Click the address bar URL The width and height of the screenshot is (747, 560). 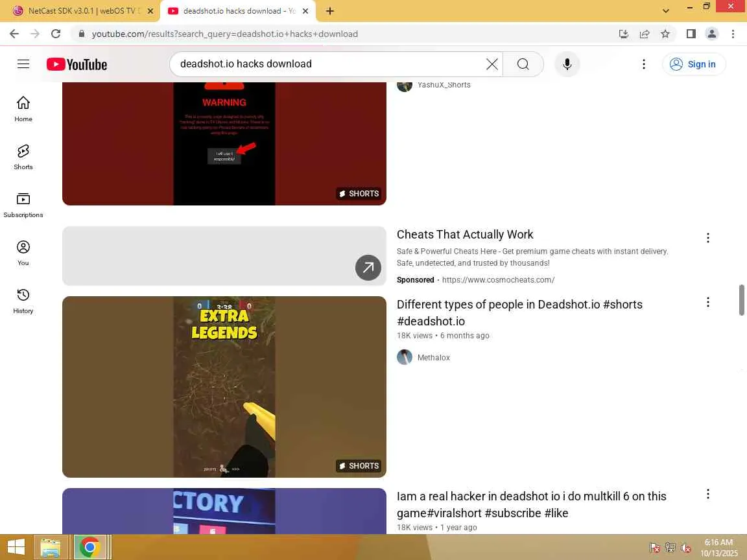tap(225, 34)
